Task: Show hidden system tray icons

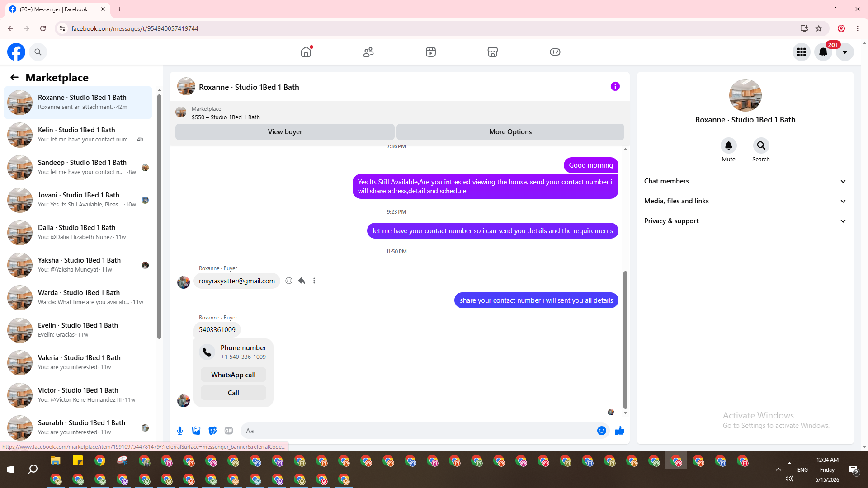Action: click(778, 469)
